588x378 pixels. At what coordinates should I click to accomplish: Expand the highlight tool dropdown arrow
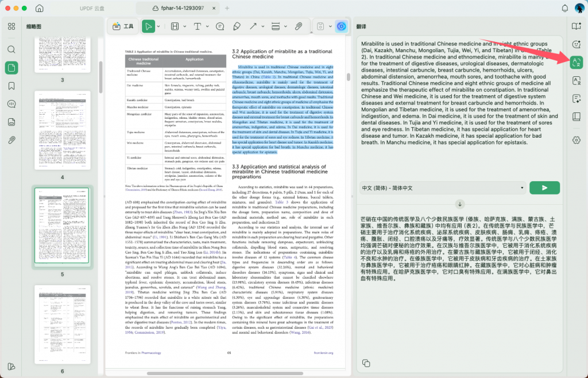pyautogui.click(x=184, y=26)
